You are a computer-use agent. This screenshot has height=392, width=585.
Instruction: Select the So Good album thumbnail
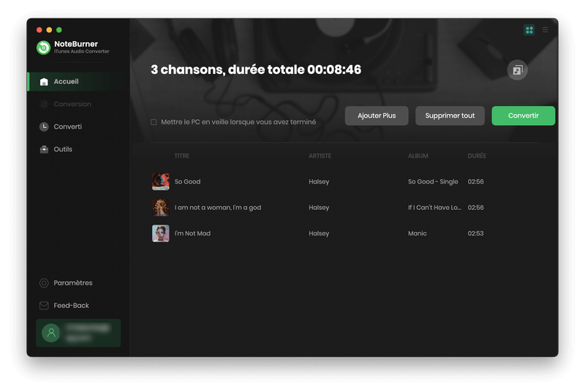(x=160, y=181)
